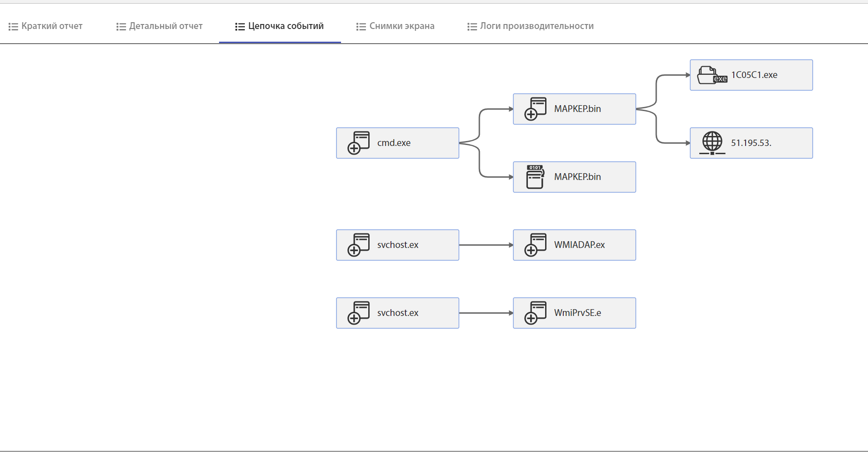This screenshot has width=868, height=466.
Task: Click process icon of svchost.ex linked to WMIADAP
Action: click(358, 245)
